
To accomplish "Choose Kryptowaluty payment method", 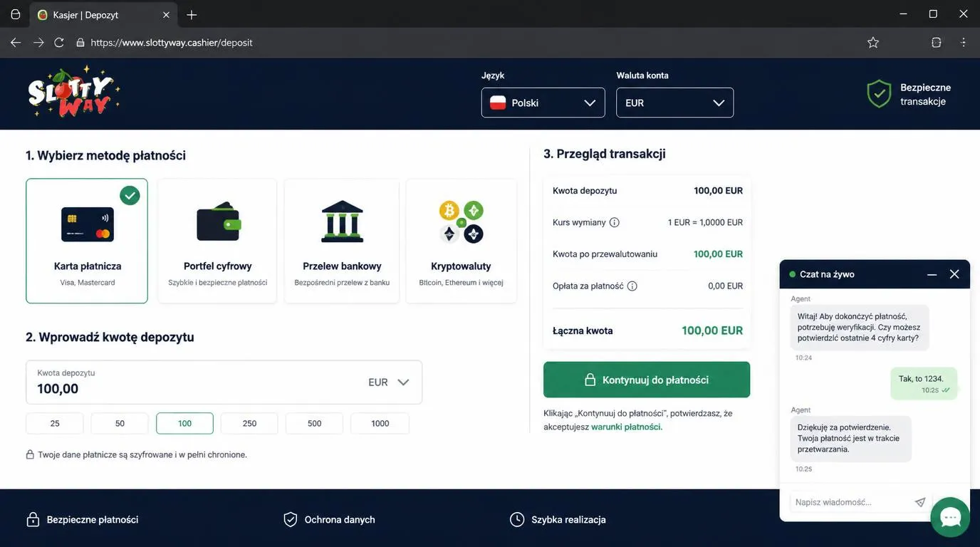I will point(461,241).
